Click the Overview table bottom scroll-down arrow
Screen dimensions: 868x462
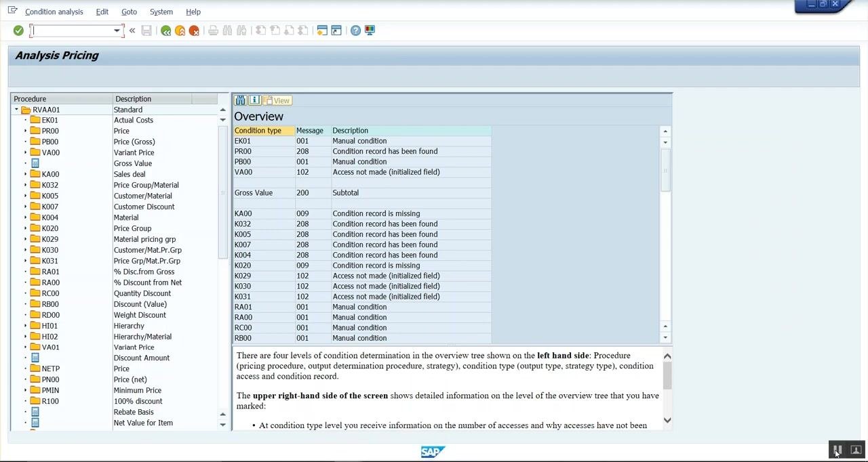665,337
